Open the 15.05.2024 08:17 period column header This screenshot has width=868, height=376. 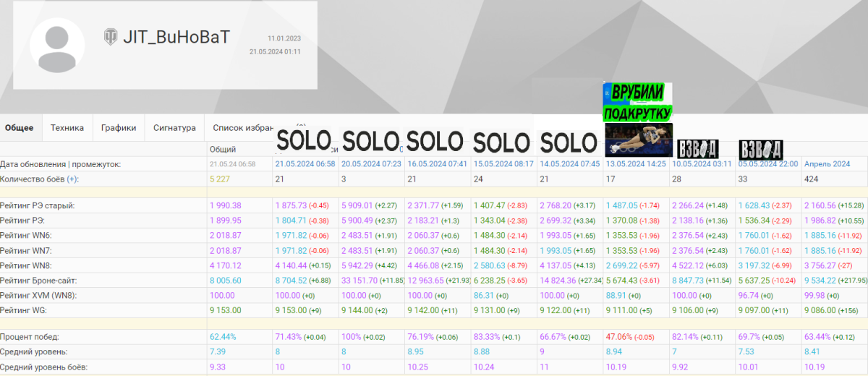503,164
